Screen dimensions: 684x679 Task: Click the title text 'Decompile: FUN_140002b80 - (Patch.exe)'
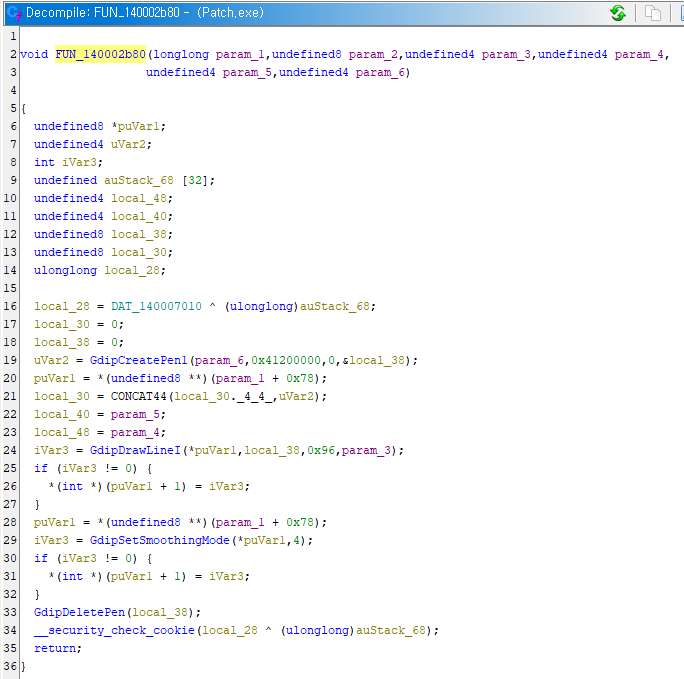pos(144,13)
